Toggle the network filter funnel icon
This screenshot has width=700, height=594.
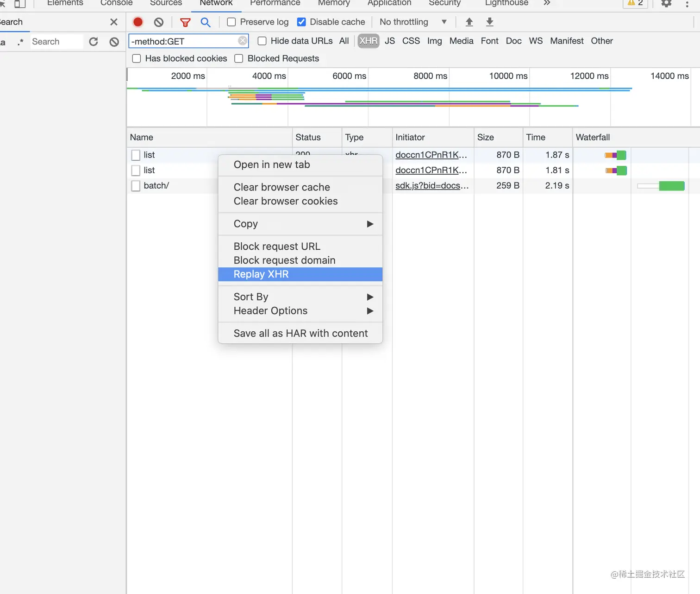pos(185,22)
